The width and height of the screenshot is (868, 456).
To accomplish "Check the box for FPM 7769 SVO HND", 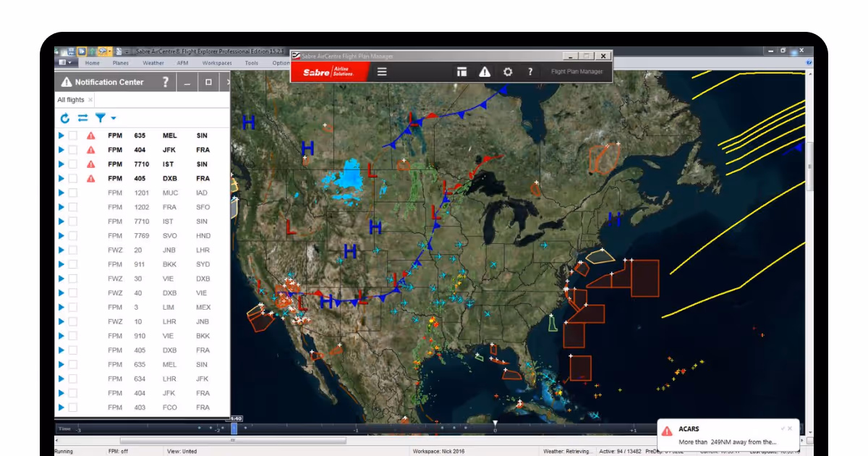I will click(73, 236).
